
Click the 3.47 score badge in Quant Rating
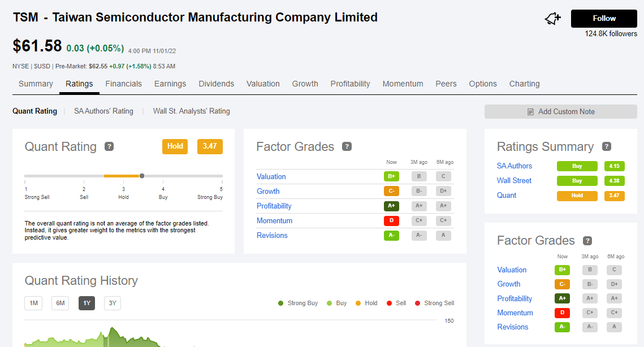click(210, 146)
